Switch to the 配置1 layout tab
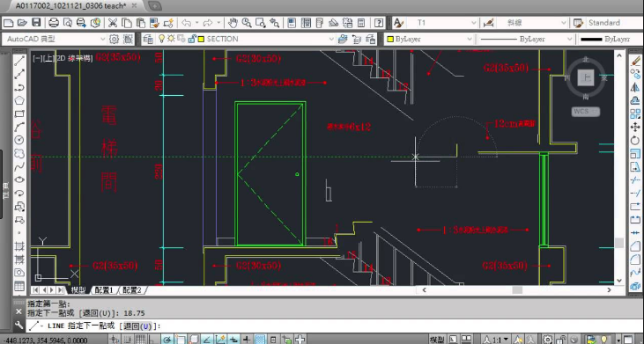The image size is (644, 344). tap(104, 289)
